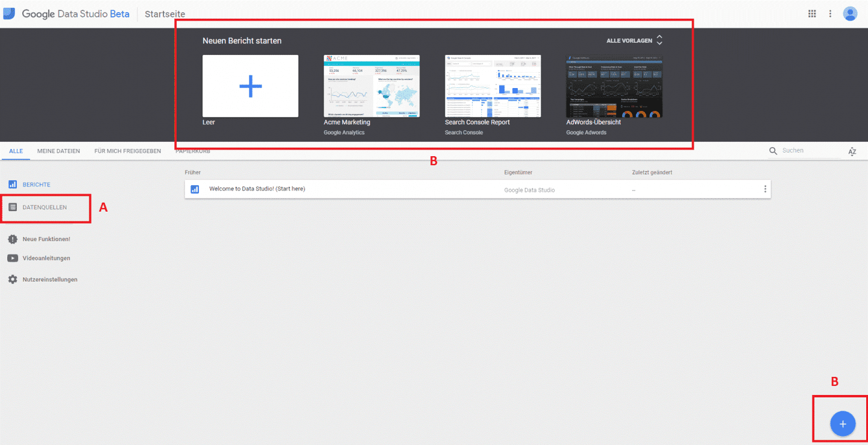Screen dimensions: 868x445
Task: Click the Google Data Studio logo icon
Action: pos(10,13)
